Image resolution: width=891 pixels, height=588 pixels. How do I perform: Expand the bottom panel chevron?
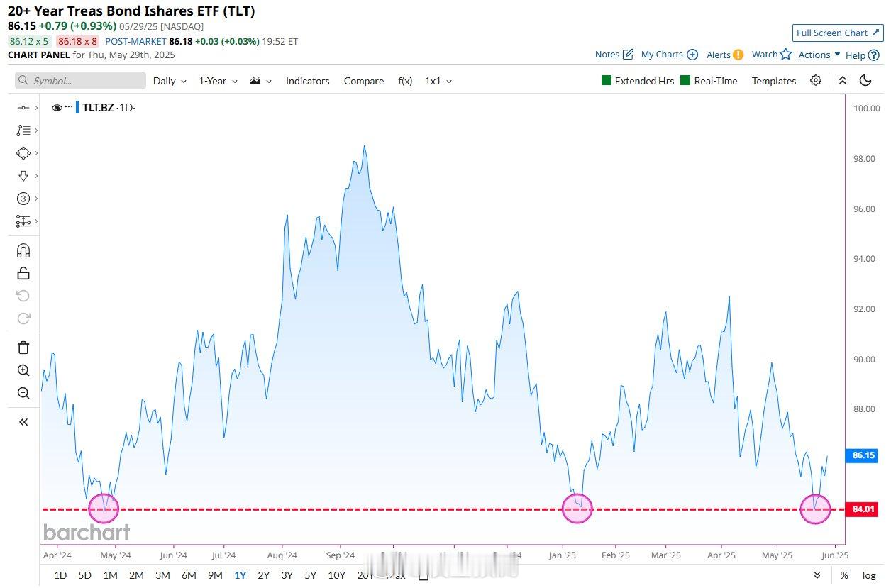click(817, 575)
